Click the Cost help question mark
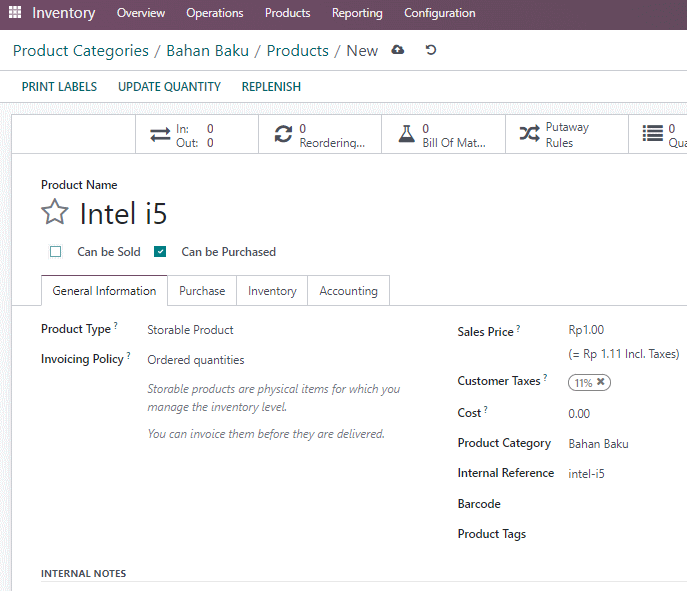Screen dimensions: 687x591 pyautogui.click(x=485, y=409)
